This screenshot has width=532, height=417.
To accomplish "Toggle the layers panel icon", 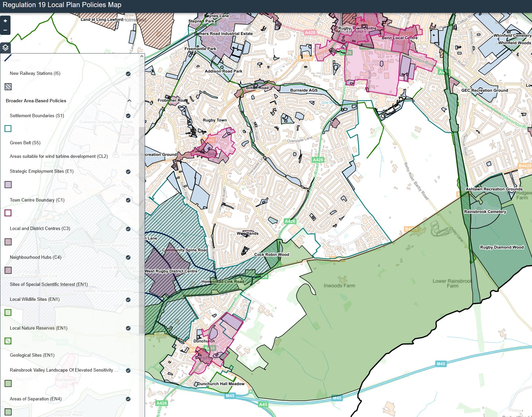I will [x=5, y=47].
